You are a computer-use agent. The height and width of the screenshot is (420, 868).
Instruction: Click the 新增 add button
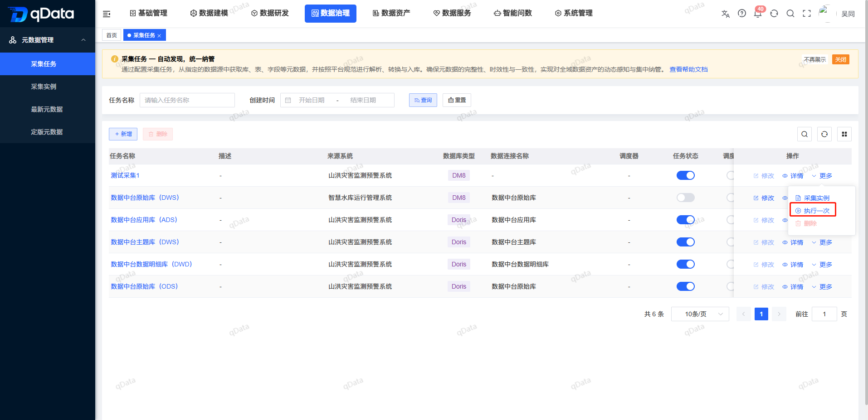(123, 134)
